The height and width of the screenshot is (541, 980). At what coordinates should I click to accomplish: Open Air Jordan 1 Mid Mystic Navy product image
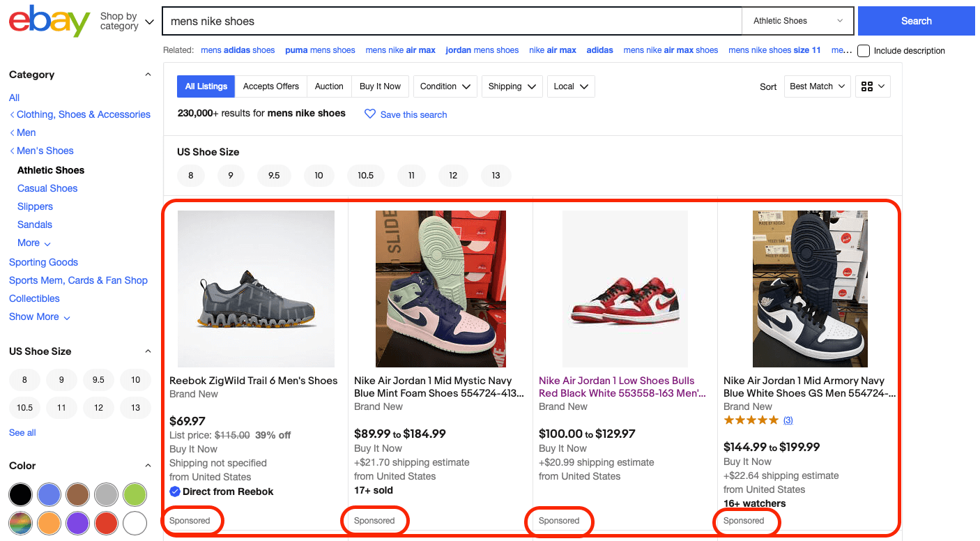(441, 289)
